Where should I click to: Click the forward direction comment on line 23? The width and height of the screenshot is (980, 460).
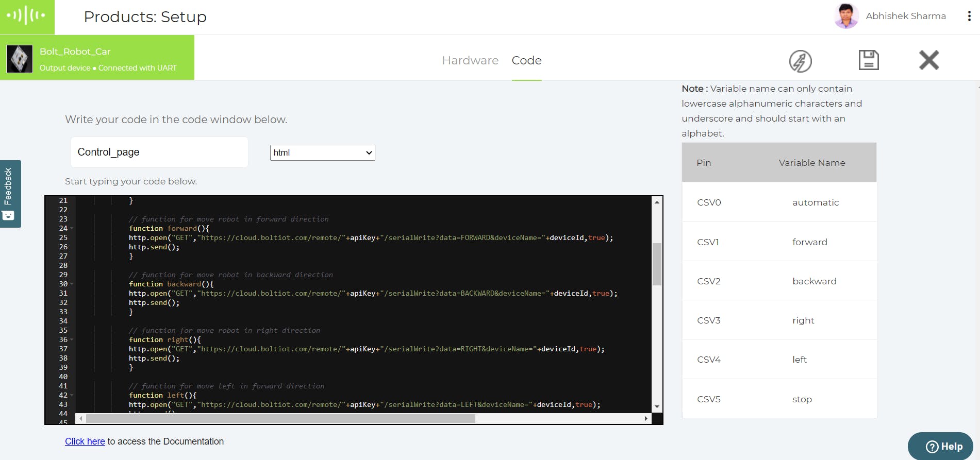pos(228,219)
